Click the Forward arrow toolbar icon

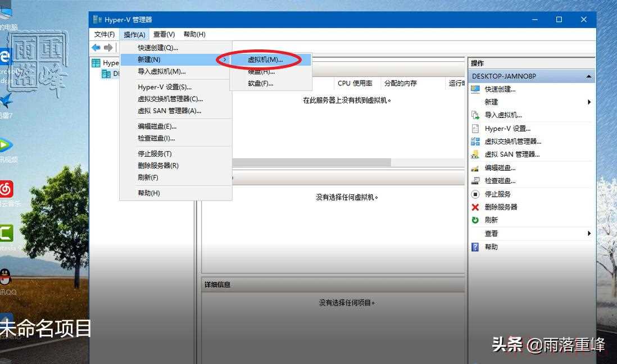pos(108,48)
